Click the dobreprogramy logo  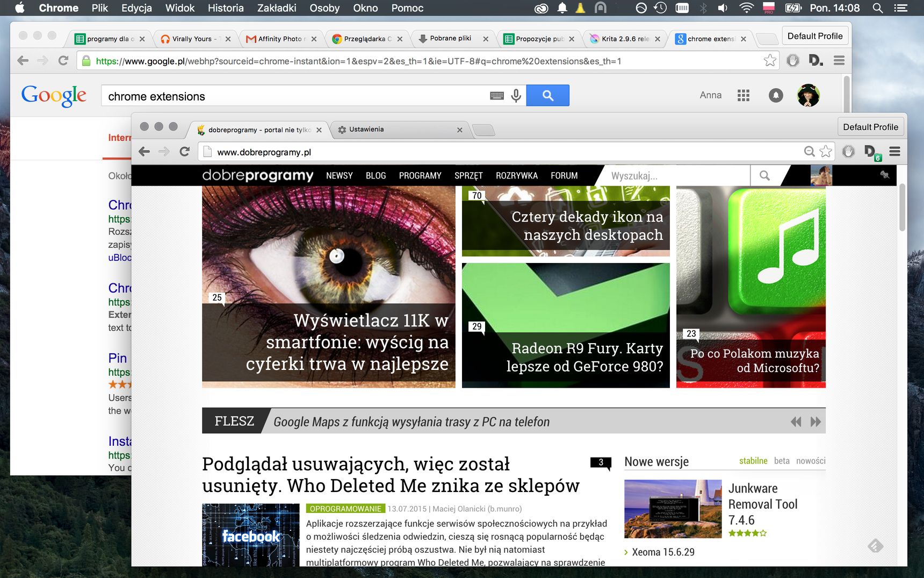pyautogui.click(x=258, y=175)
